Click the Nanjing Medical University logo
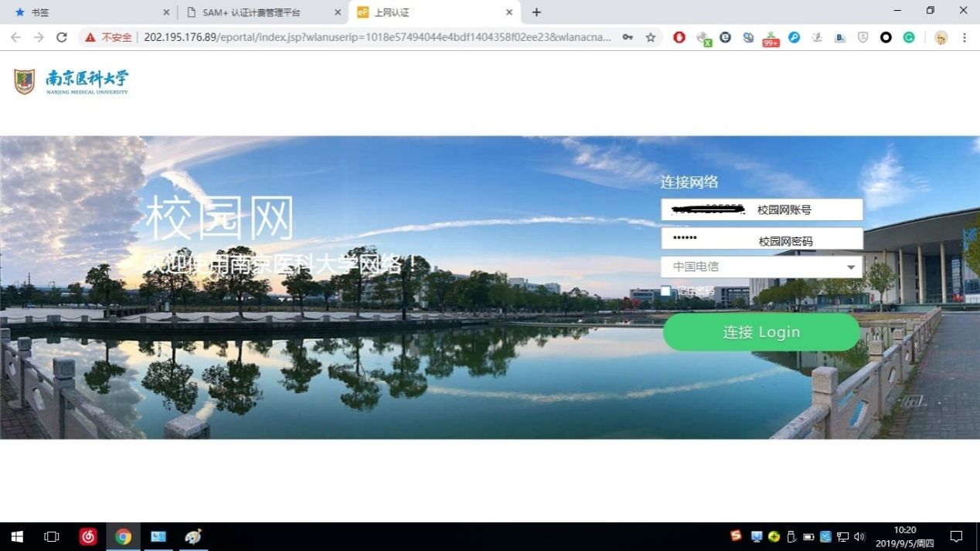Screen dimensions: 980x551 point(71,82)
